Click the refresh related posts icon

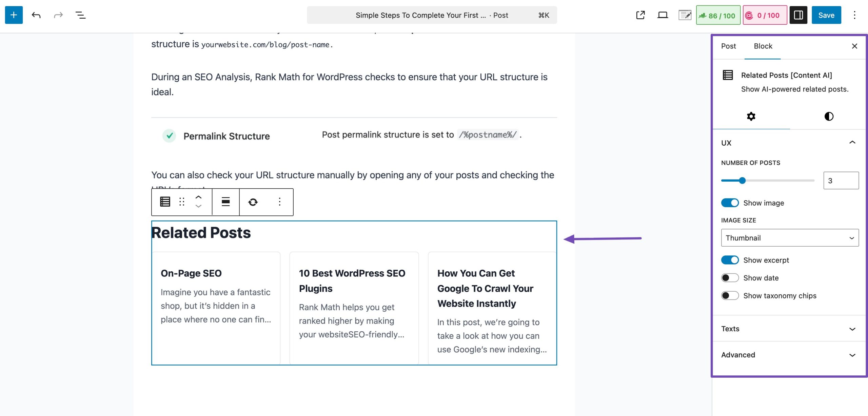tap(253, 202)
